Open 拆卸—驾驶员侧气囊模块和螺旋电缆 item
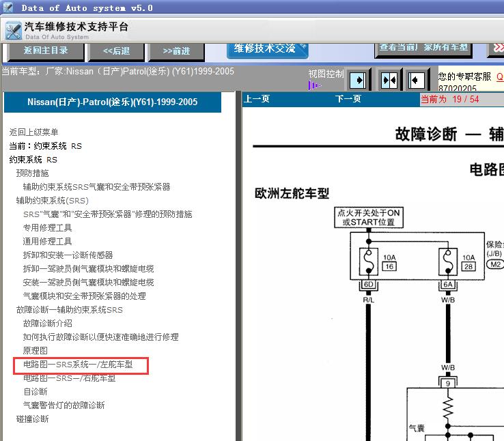Image resolution: width=504 pixels, height=441 pixels. tap(88, 268)
